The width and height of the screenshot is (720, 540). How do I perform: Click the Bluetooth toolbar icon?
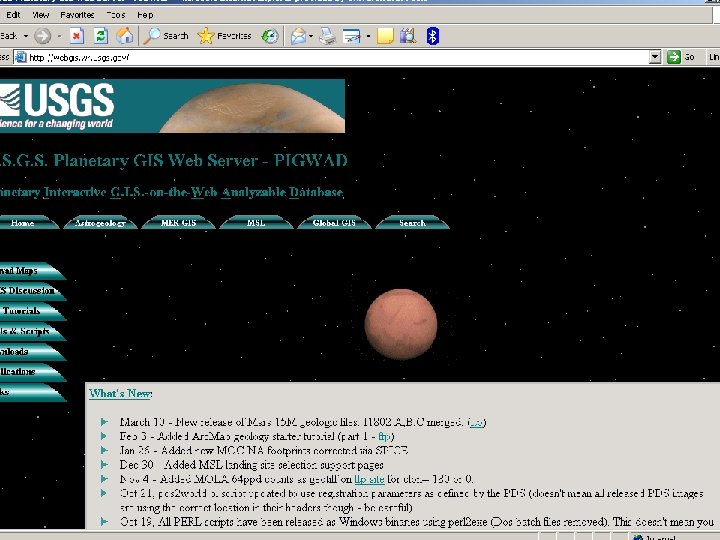click(x=433, y=36)
